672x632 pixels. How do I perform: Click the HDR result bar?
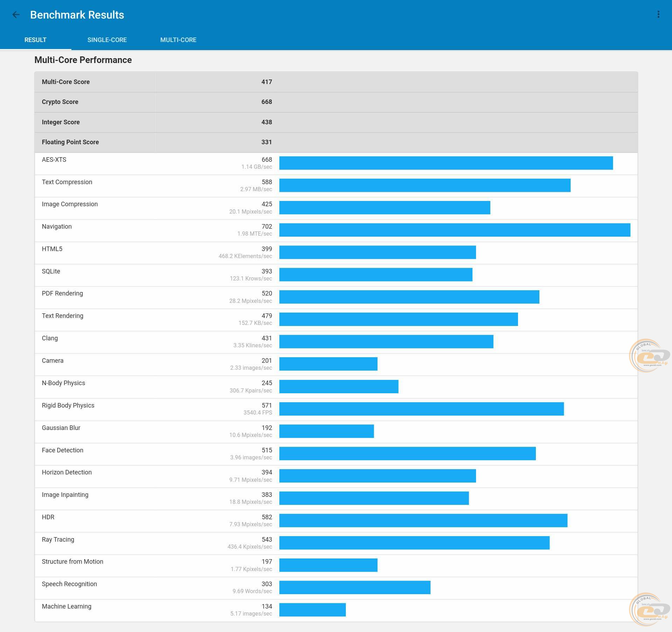tap(423, 520)
